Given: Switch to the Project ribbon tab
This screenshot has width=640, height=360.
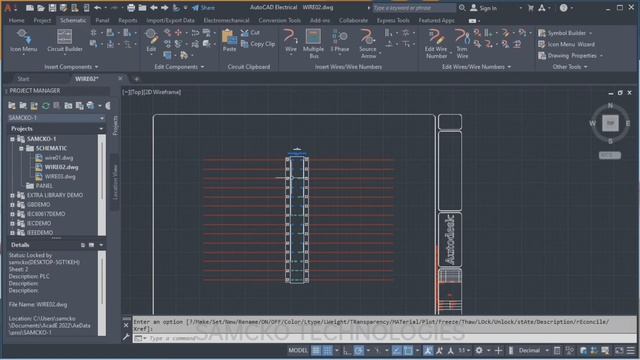Looking at the screenshot, I should point(42,20).
